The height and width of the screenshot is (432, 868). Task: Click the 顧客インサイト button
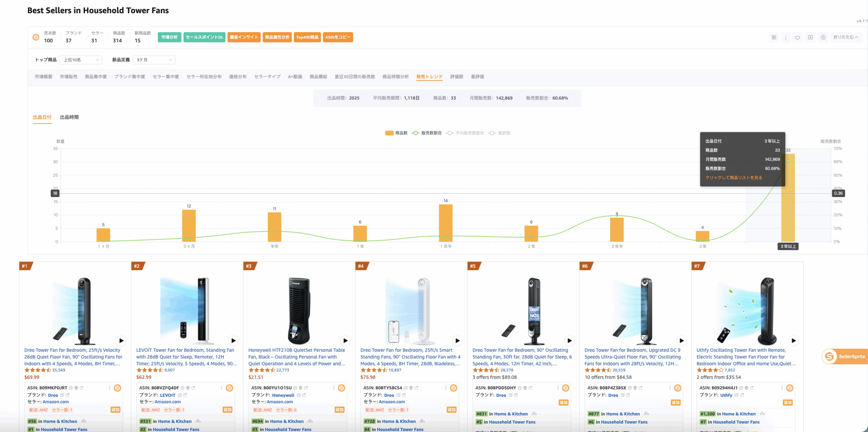[244, 37]
